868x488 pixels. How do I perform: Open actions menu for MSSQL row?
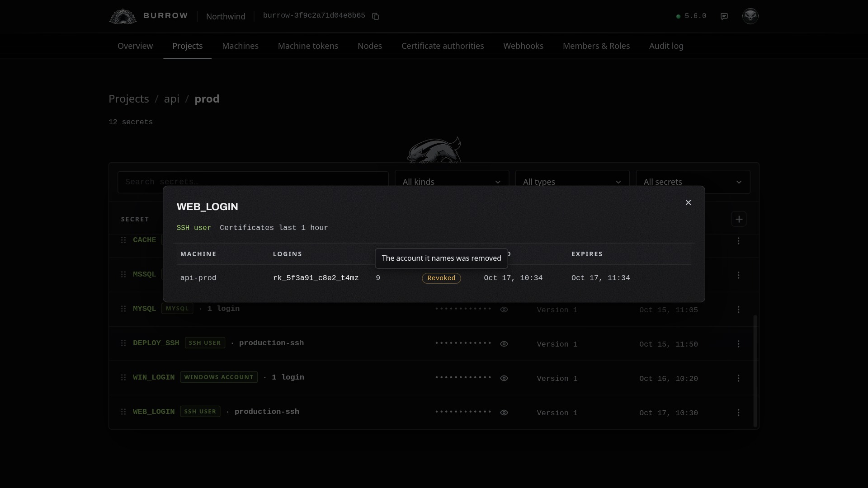(738, 275)
